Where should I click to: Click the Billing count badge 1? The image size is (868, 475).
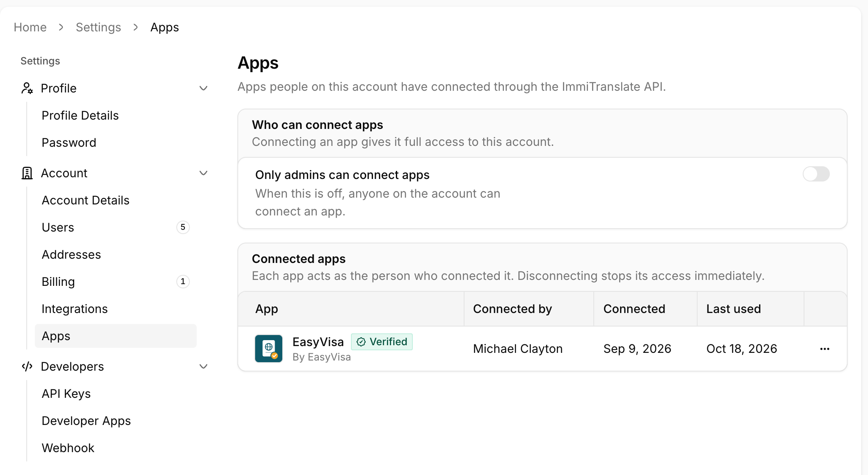183,282
